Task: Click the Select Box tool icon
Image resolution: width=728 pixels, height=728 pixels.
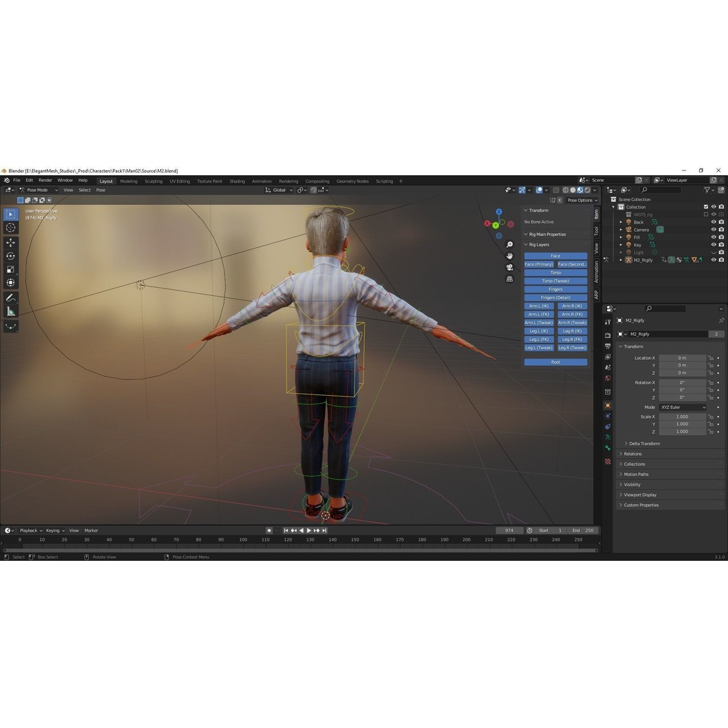Action: (11, 214)
